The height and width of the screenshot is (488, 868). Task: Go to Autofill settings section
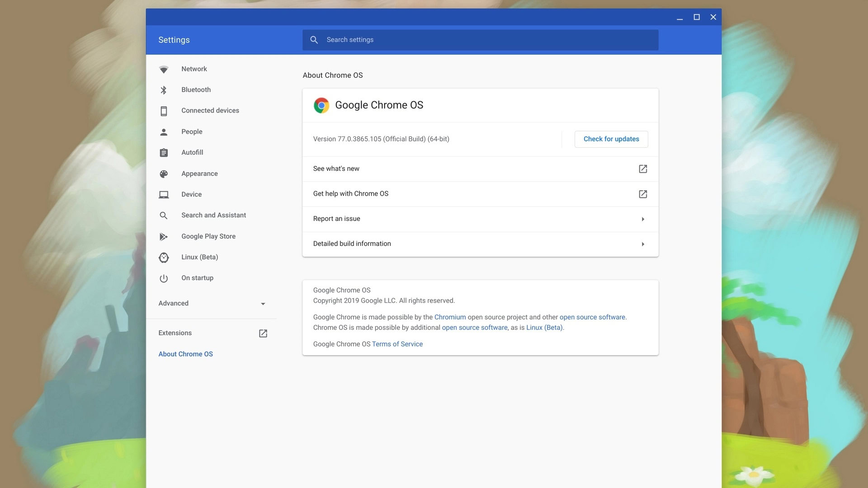(192, 152)
